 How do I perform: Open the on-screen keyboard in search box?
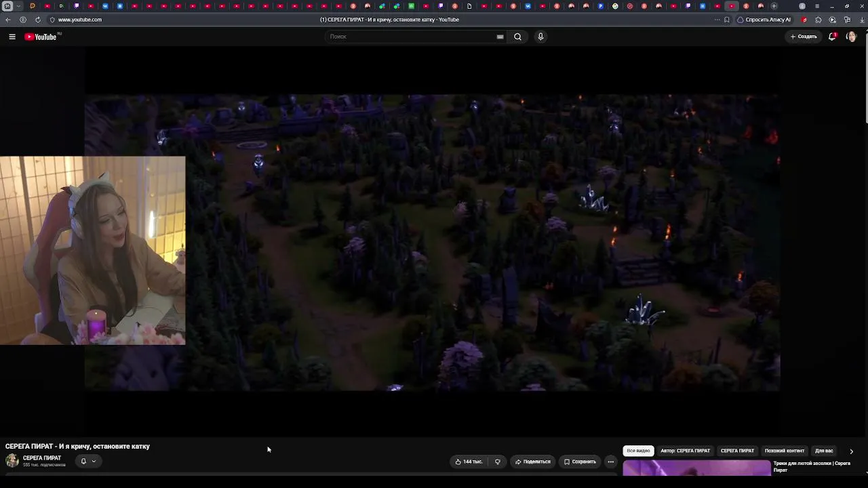point(500,37)
